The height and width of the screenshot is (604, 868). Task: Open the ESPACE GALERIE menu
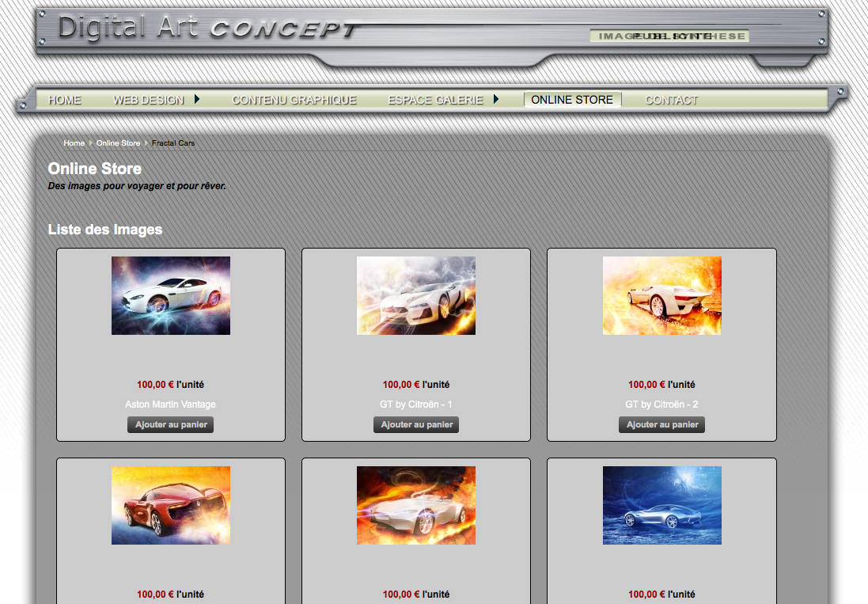tap(436, 101)
